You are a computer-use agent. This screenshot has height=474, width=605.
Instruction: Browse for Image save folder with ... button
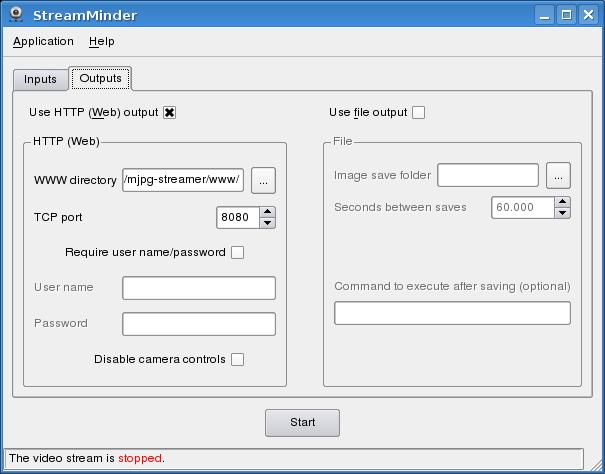(x=558, y=176)
